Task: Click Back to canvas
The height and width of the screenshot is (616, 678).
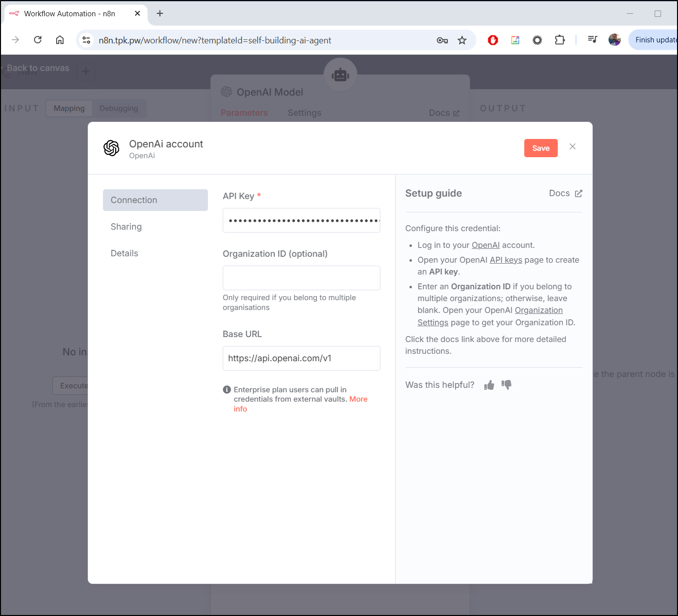Action: [38, 68]
